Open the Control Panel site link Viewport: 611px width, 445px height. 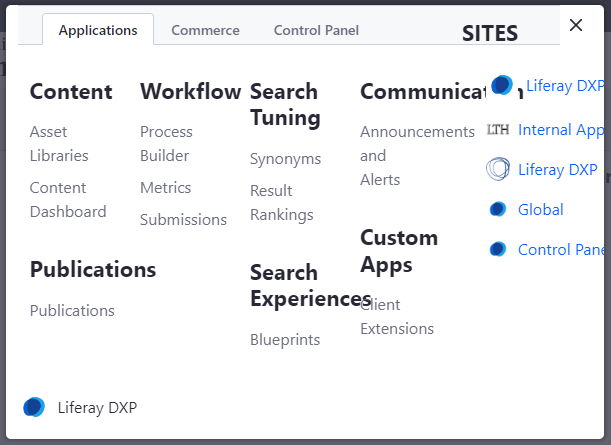pyautogui.click(x=561, y=250)
